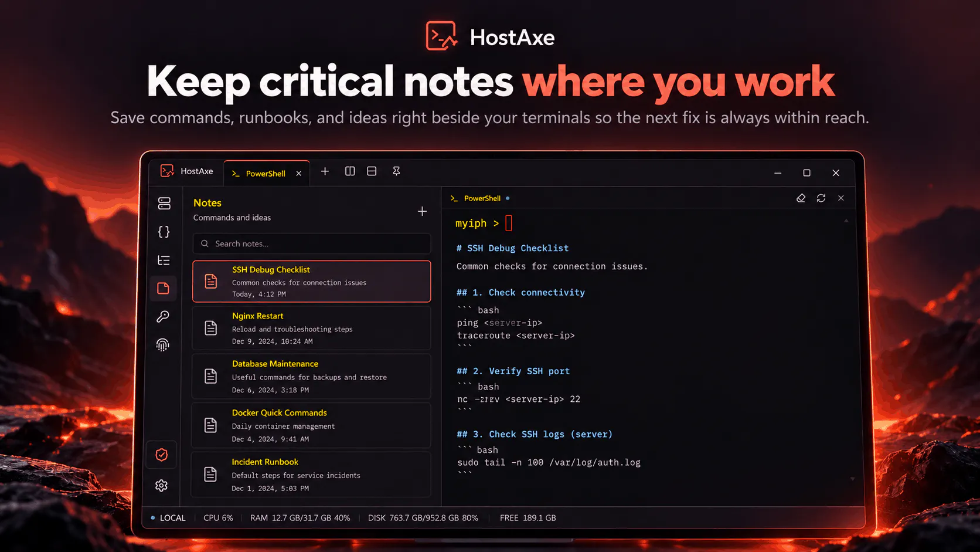Click the CPU 6% status entry

click(x=218, y=518)
